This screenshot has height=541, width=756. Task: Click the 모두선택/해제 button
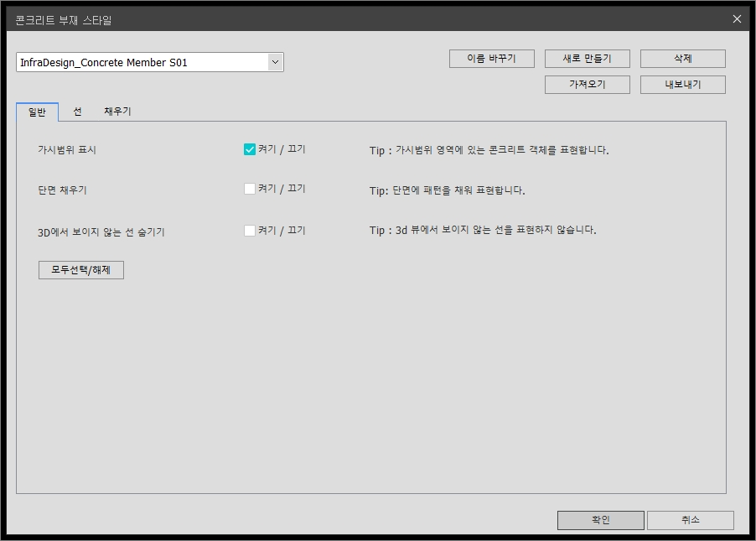(81, 270)
